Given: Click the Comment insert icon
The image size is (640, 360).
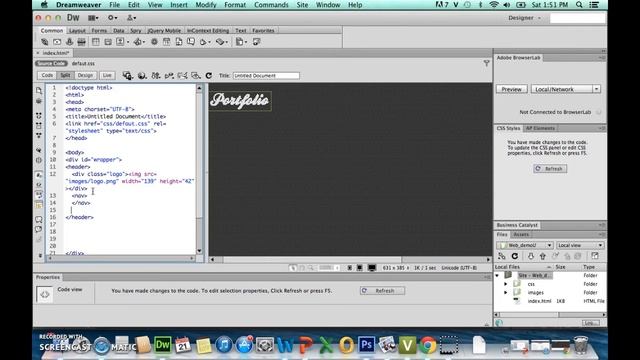Looking at the screenshot, I should pos(191,42).
